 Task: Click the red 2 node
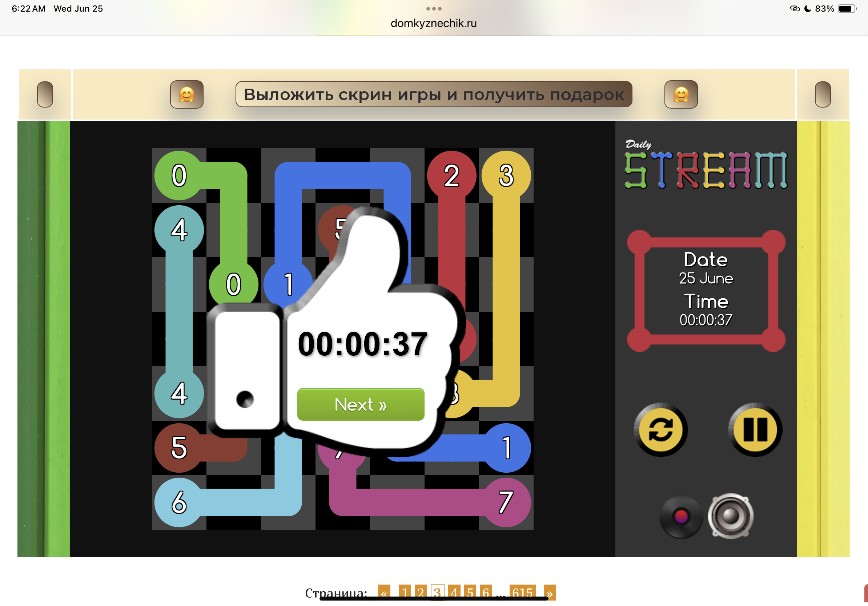[x=452, y=175]
